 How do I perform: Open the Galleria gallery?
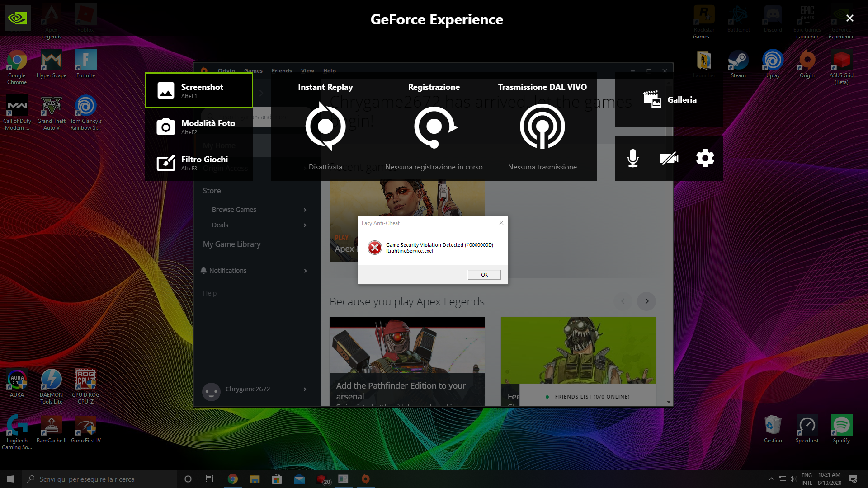pyautogui.click(x=669, y=99)
